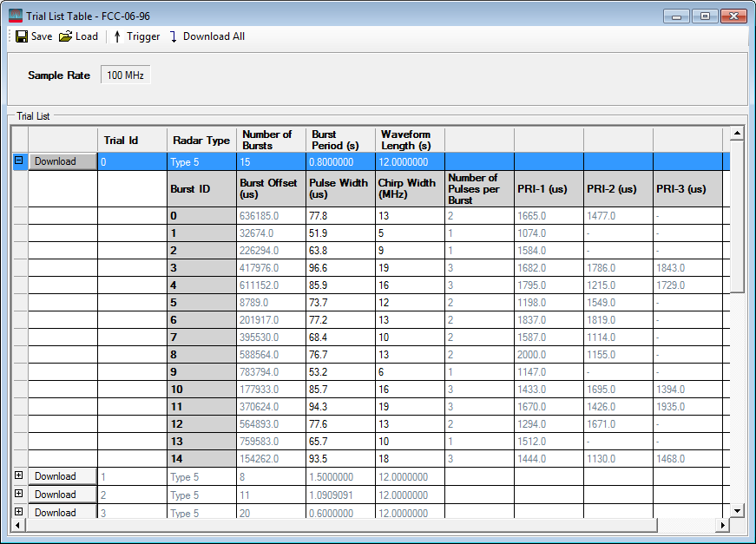Click the Sample Rate field showing 100 MHz
The height and width of the screenshot is (544, 756).
(x=125, y=75)
